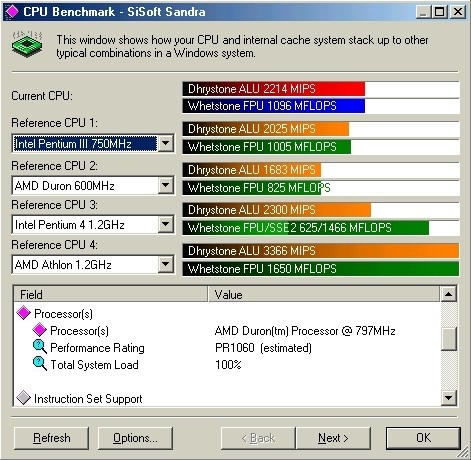
Task: Click the Value column header
Action: coord(324,294)
